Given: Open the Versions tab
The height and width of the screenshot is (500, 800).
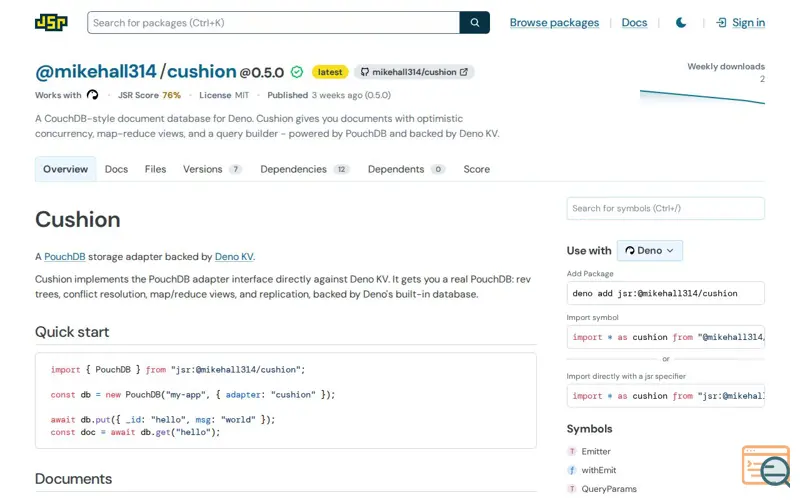Looking at the screenshot, I should point(212,169).
